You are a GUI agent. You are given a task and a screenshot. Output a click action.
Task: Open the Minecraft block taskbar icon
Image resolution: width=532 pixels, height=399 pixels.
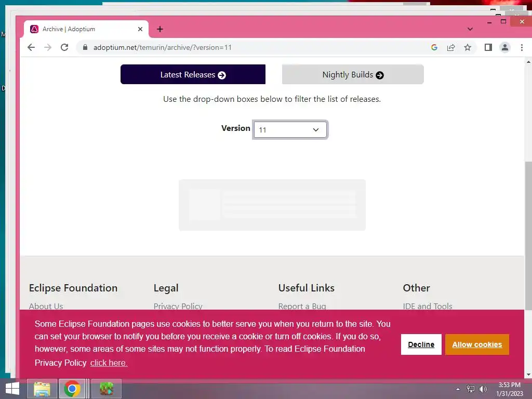coord(107,389)
